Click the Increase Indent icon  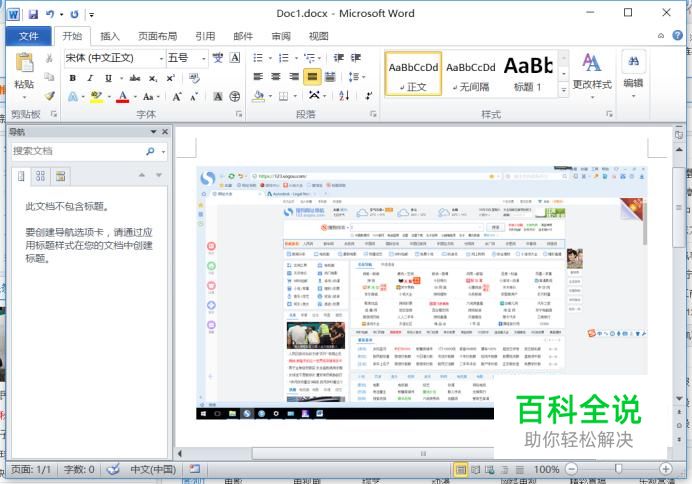coord(356,58)
